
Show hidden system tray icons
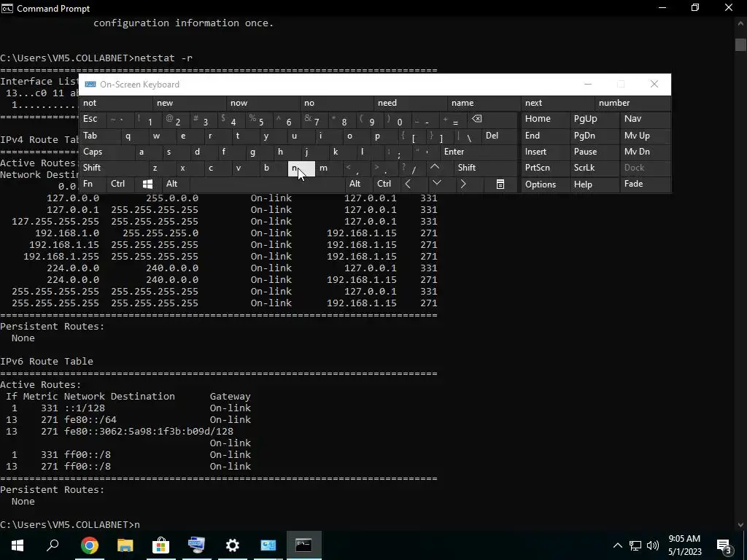[617, 545]
